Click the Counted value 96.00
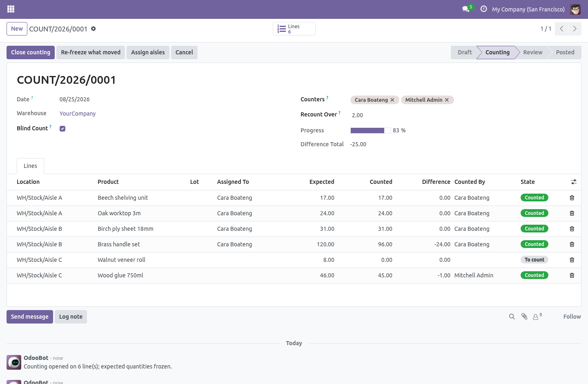 [x=385, y=244]
